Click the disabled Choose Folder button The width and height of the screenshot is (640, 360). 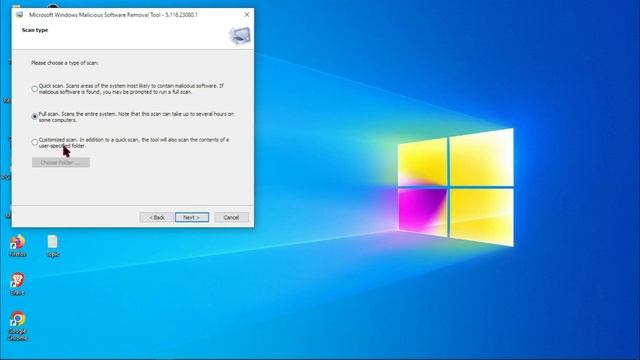(61, 162)
